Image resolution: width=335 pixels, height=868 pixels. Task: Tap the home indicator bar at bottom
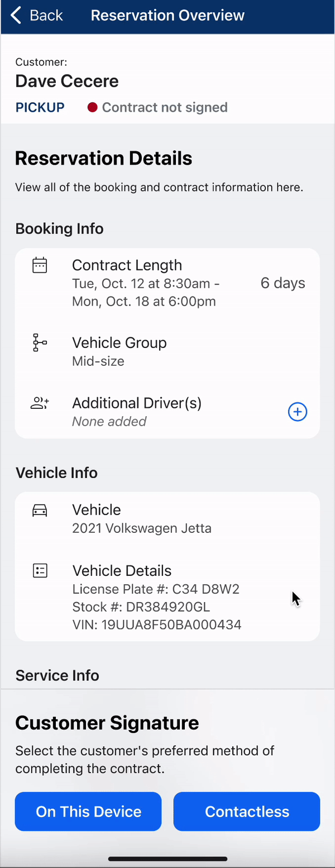(167, 859)
